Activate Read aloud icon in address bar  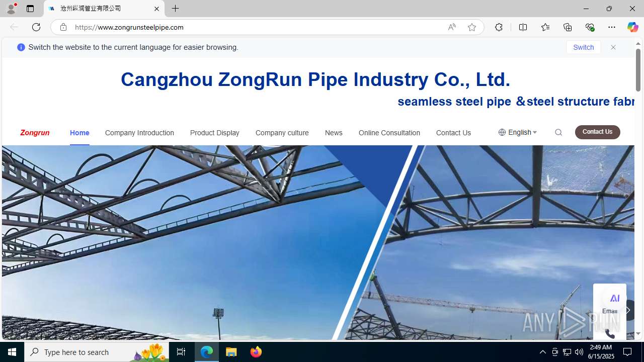(x=452, y=27)
